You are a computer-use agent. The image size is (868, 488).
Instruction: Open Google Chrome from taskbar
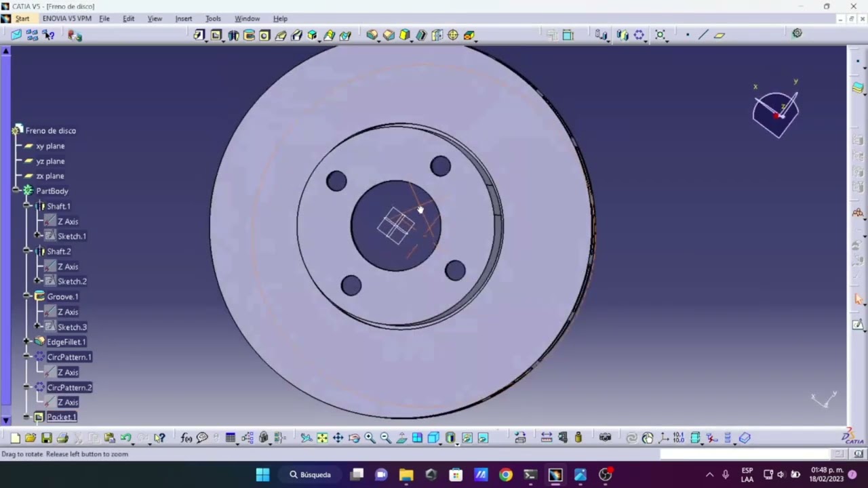[506, 474]
